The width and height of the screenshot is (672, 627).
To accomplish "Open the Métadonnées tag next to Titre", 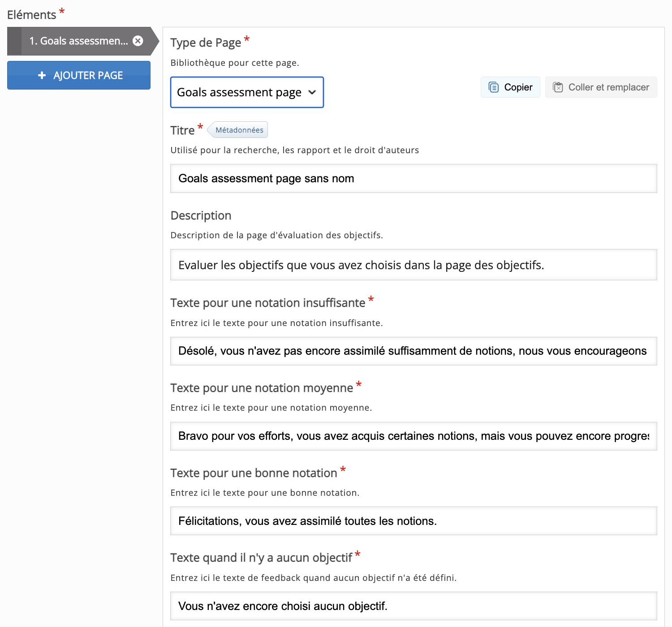I will click(239, 130).
